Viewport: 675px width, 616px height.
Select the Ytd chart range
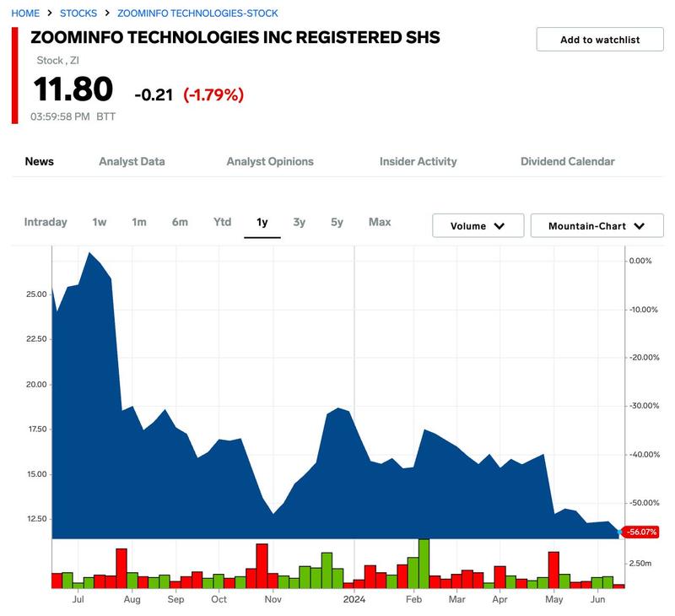pyautogui.click(x=222, y=222)
